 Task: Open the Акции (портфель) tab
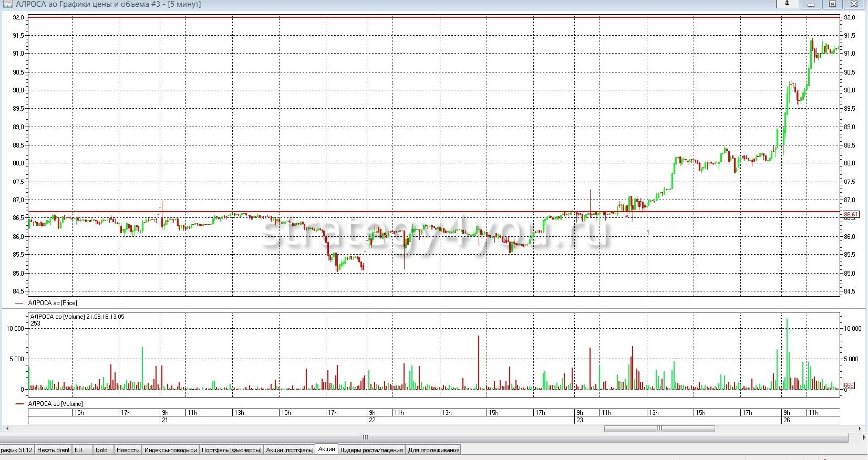coord(288,450)
